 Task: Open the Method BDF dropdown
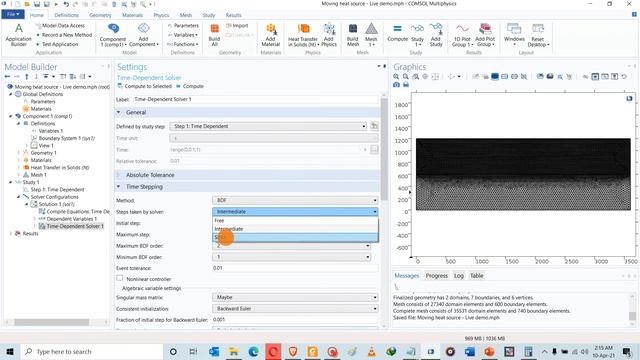click(x=295, y=200)
